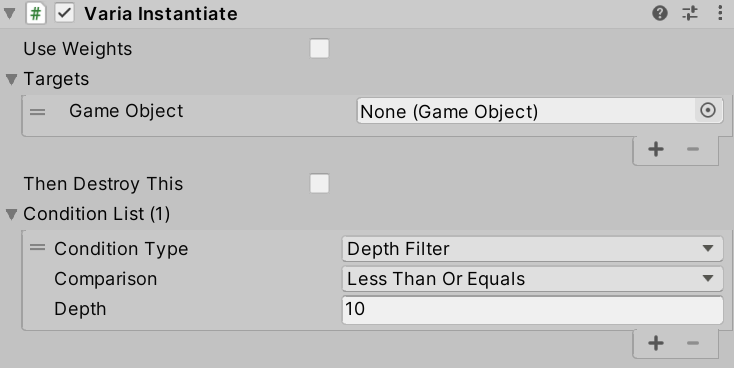
Task: Open the Less Than Or Equals dropdown
Action: [x=533, y=279]
